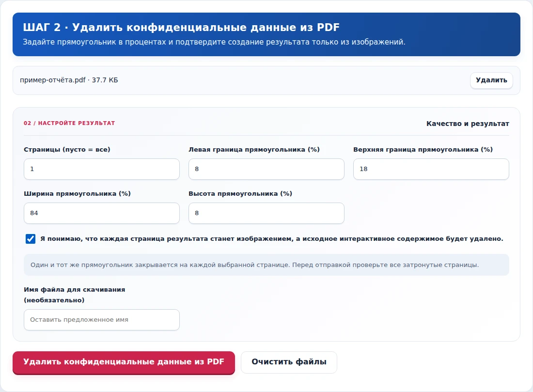
Task: Click the Ширина прямоугольника input showing 84
Action: (x=102, y=213)
